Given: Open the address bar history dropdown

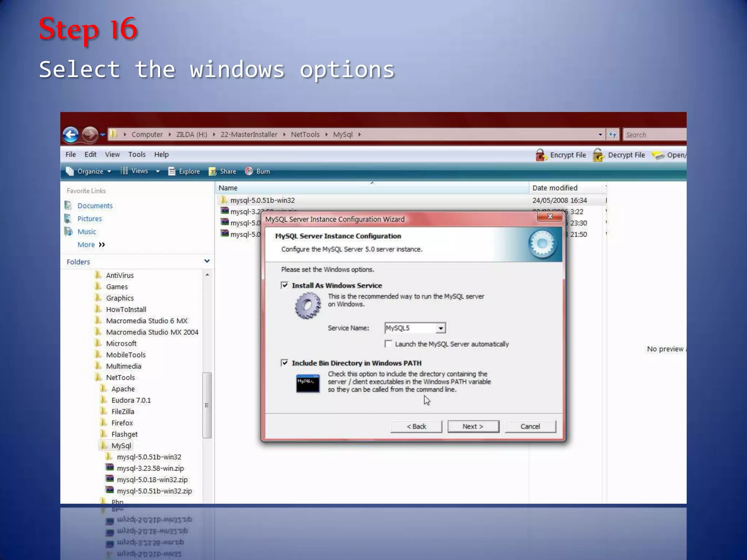Looking at the screenshot, I should (x=600, y=135).
